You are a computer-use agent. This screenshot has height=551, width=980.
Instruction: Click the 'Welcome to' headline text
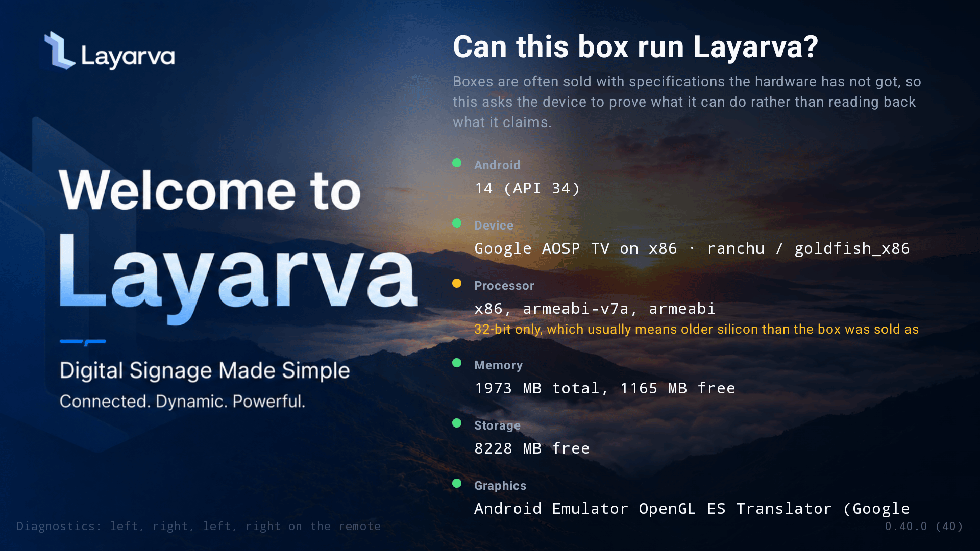[x=210, y=190]
